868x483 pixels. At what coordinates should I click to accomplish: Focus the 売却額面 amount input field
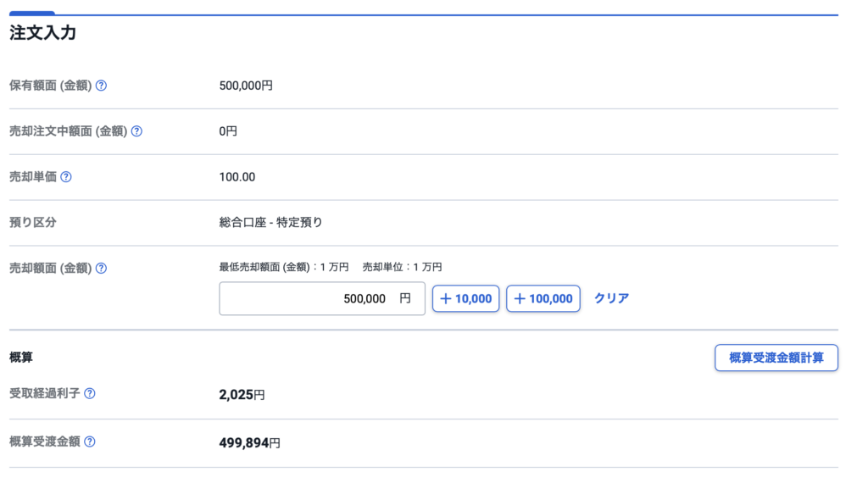321,298
